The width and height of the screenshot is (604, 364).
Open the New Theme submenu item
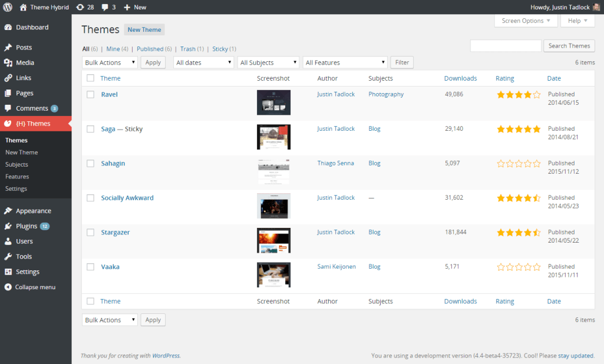click(x=22, y=152)
